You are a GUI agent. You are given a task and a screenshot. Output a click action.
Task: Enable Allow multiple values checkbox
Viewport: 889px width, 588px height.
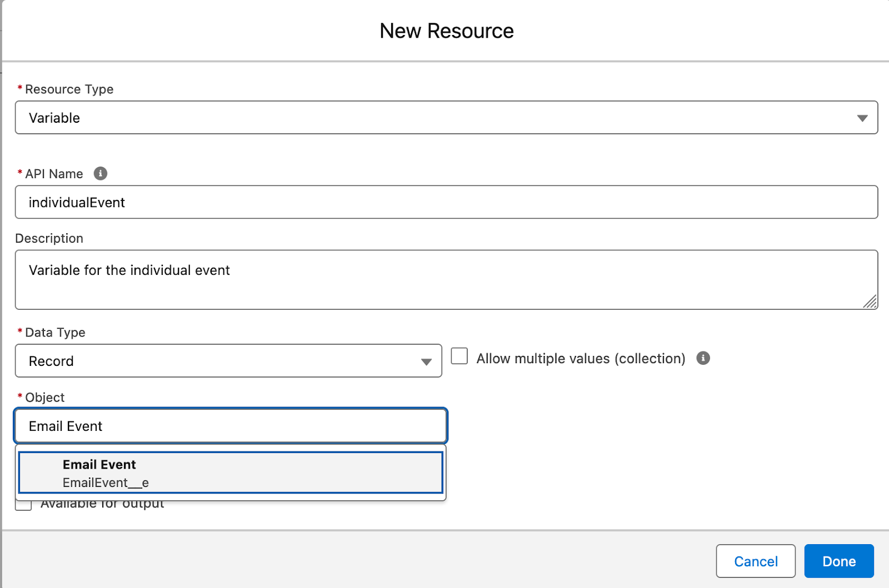coord(460,356)
